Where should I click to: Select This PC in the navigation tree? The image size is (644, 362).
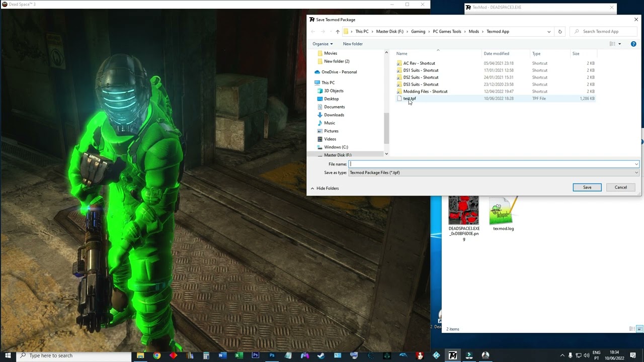pyautogui.click(x=328, y=83)
